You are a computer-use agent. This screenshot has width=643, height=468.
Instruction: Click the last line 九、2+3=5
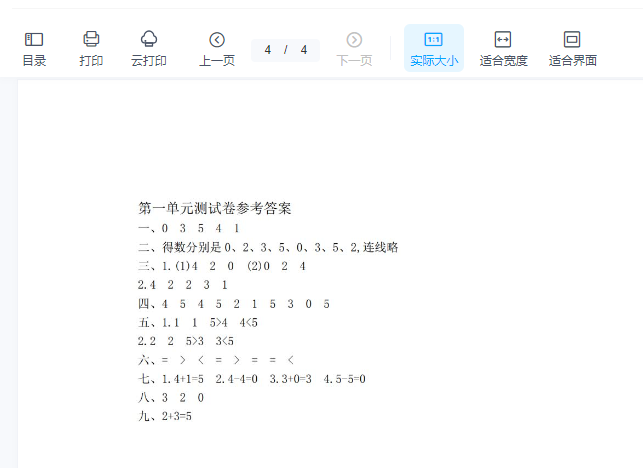click(165, 415)
